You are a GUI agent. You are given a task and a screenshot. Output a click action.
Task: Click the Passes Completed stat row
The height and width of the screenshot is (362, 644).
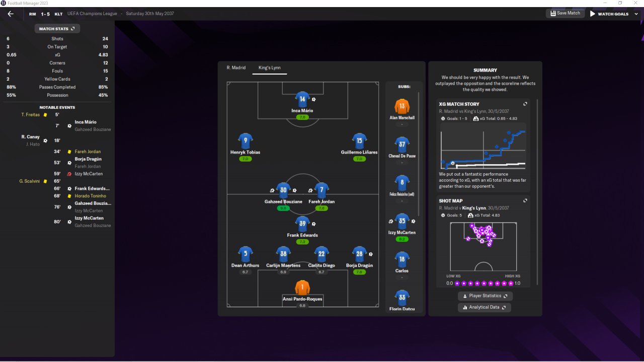coord(57,87)
